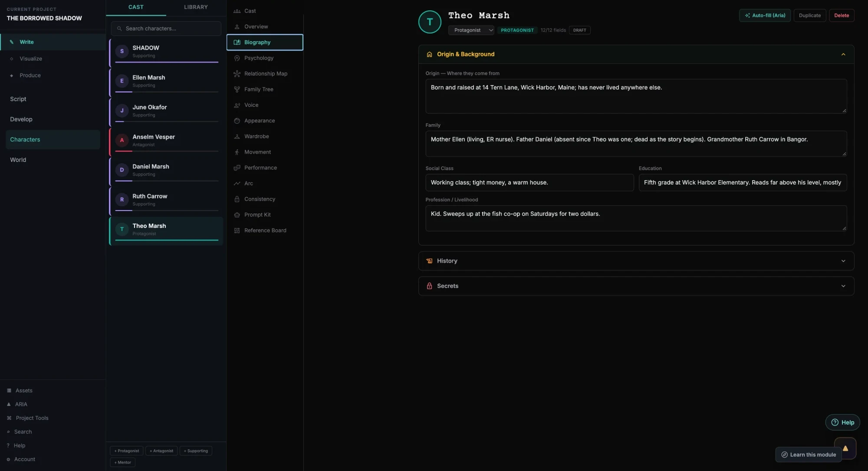Open the Wardrobe section icon
The image size is (868, 471).
(x=237, y=136)
